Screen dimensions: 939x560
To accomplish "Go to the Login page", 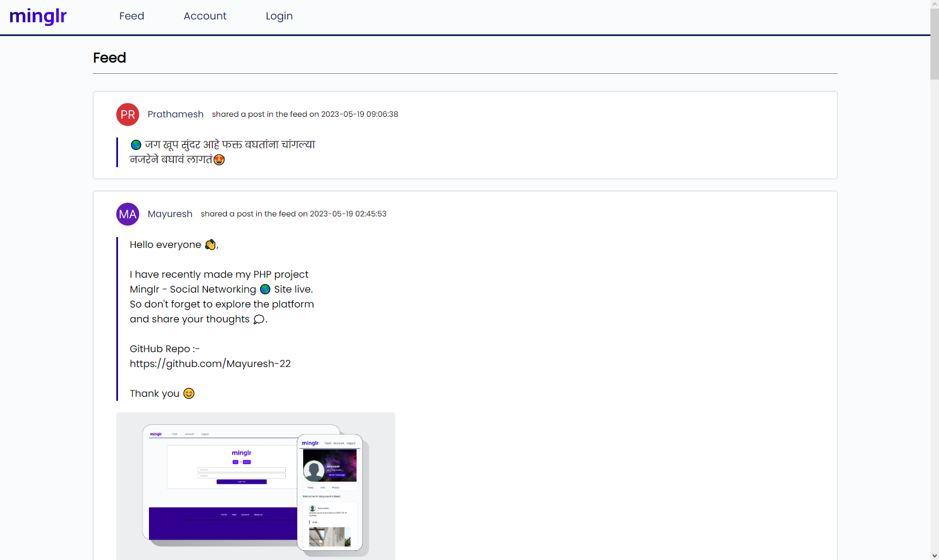I will point(279,16).
